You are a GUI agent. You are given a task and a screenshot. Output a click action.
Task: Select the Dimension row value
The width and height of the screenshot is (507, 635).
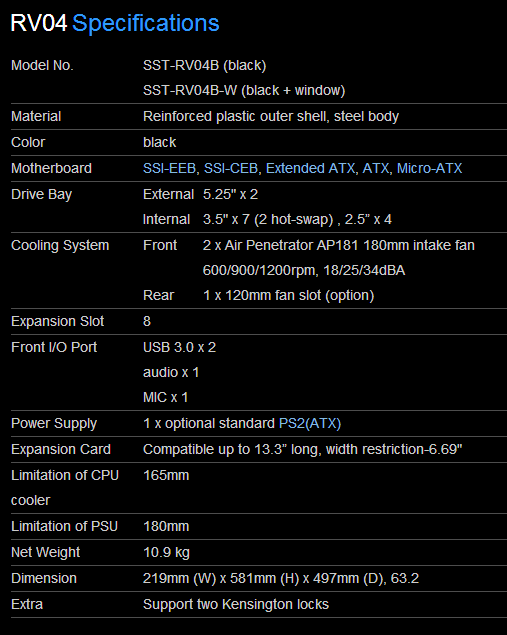click(x=281, y=578)
